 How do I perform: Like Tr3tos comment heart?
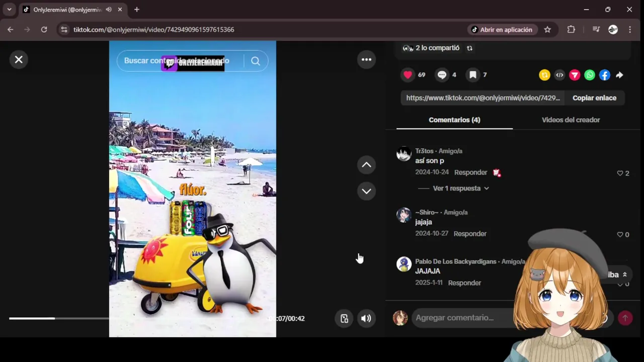pos(620,173)
